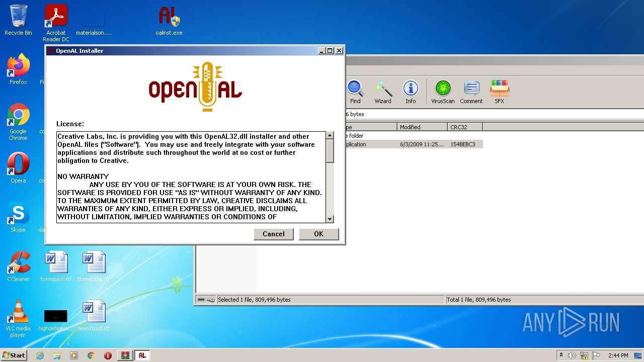The height and width of the screenshot is (362, 644).
Task: Open Windows Explorer from taskbar
Action: pos(57,355)
